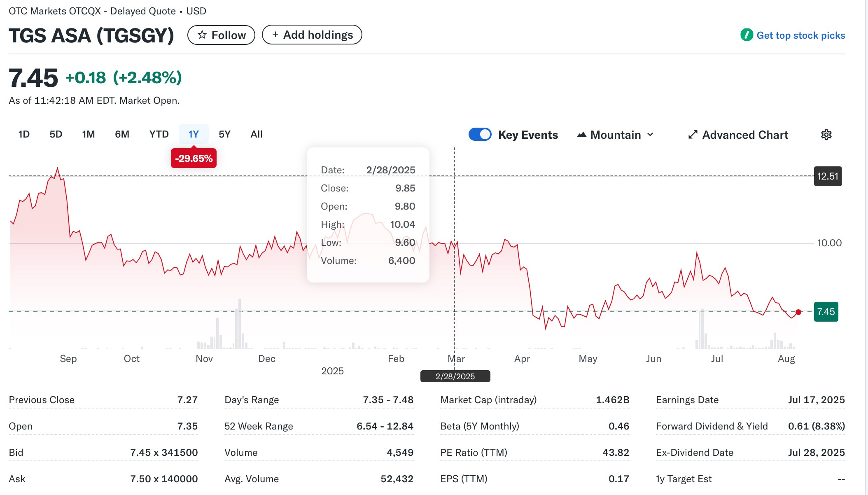Show the All time range
The height and width of the screenshot is (495, 868).
256,134
